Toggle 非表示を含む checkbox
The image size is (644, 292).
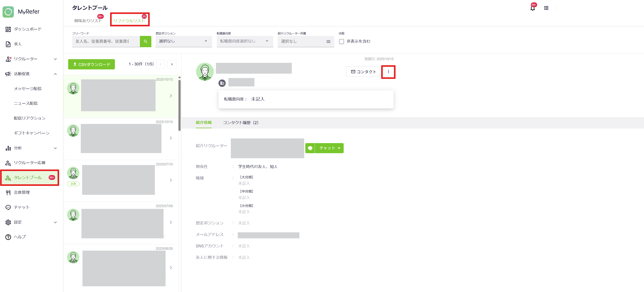pyautogui.click(x=341, y=41)
